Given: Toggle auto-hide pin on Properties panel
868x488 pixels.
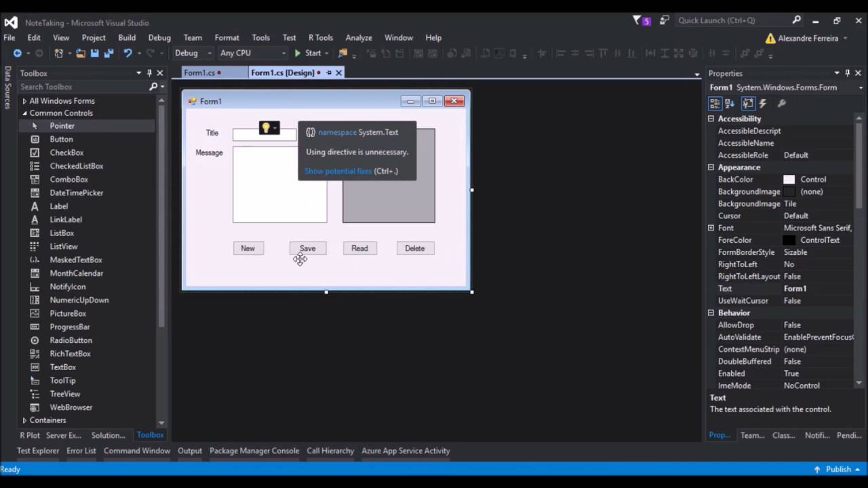Looking at the screenshot, I should [x=847, y=73].
